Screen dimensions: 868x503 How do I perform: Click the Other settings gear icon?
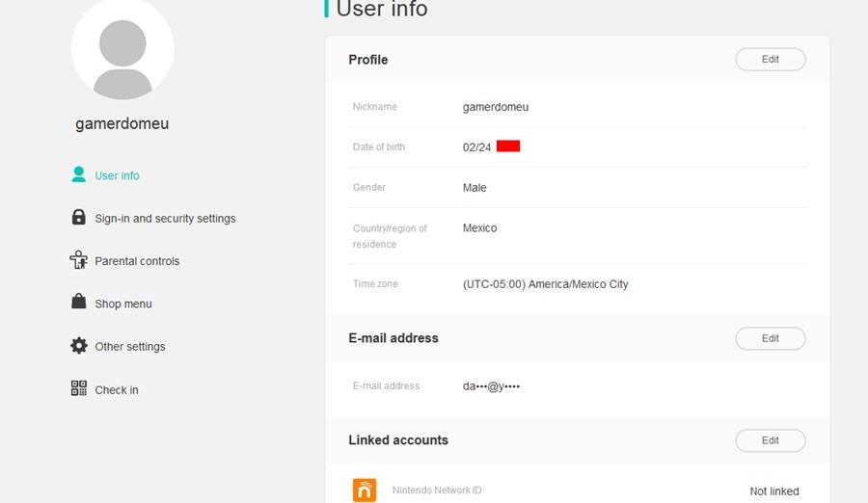79,345
